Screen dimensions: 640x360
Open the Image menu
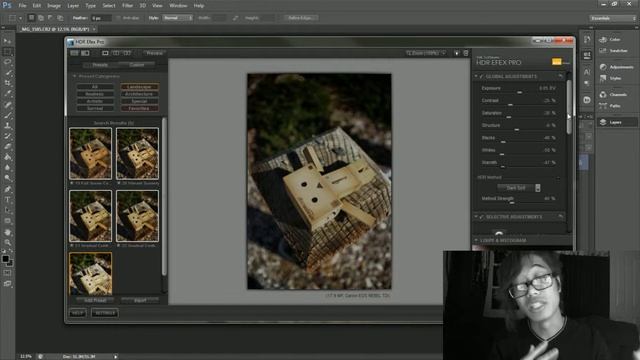click(x=54, y=6)
